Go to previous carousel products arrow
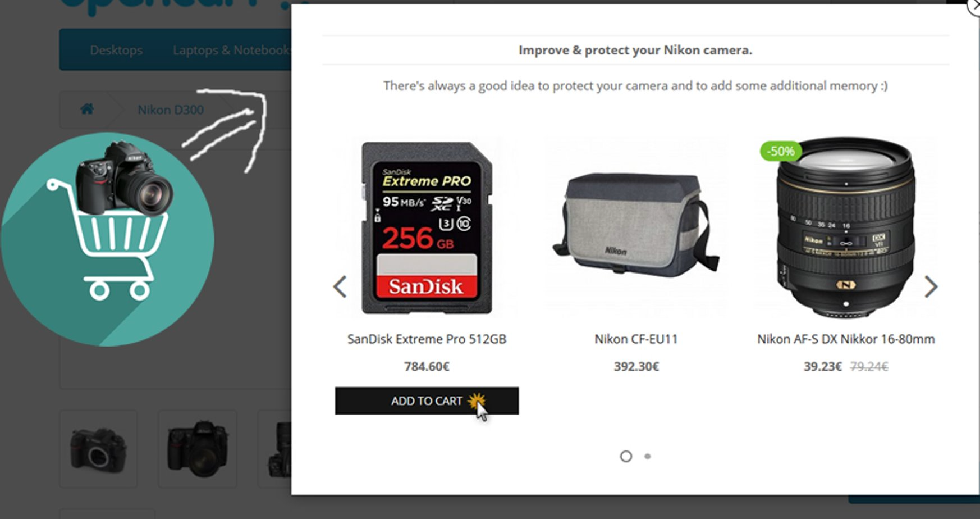 [x=340, y=287]
